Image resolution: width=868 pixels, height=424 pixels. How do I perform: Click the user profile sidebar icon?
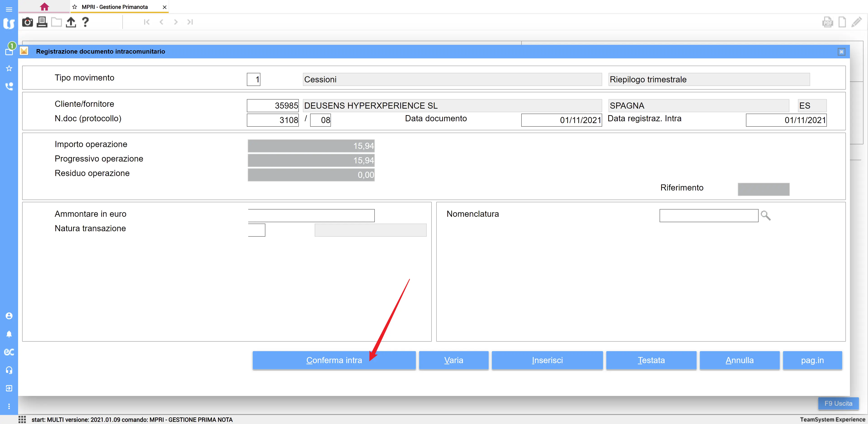[9, 316]
